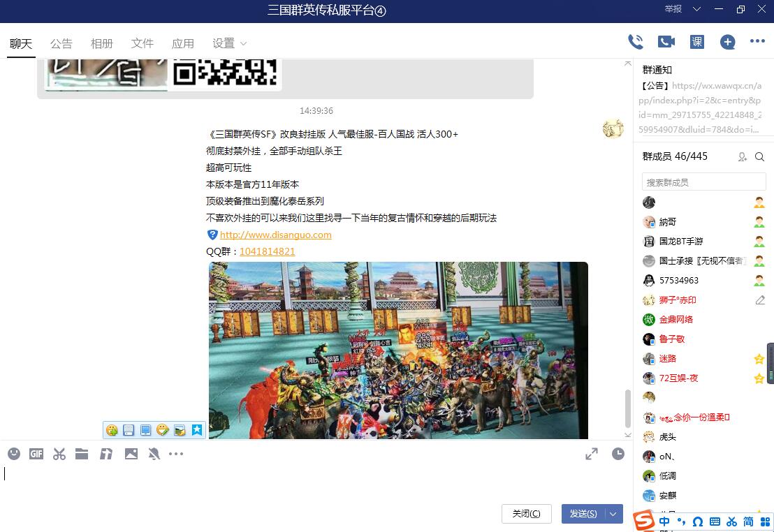Toggle Sogou 中 Chinese input mode
The image size is (774, 532).
pyautogui.click(x=664, y=522)
